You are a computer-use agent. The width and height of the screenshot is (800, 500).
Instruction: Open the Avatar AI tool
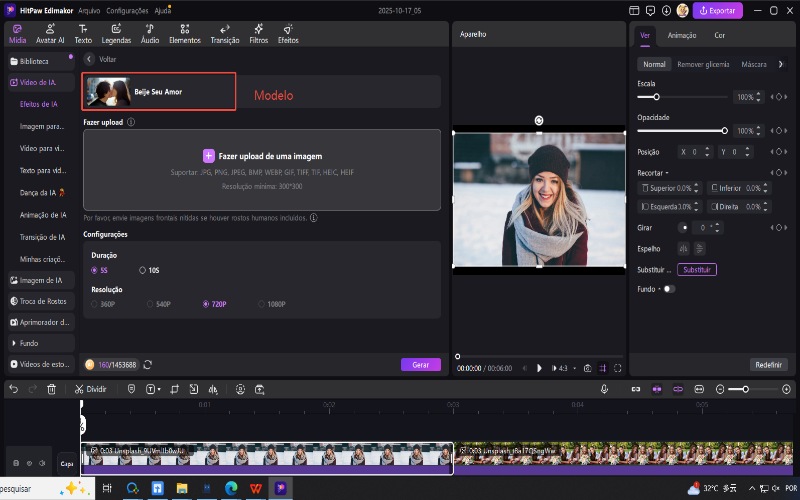(x=50, y=34)
